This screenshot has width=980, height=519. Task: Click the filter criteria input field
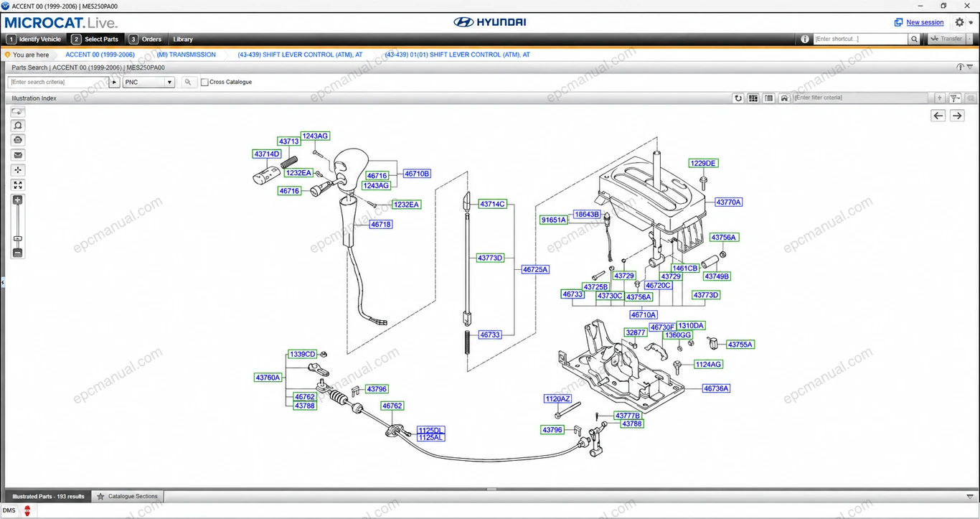(862, 98)
